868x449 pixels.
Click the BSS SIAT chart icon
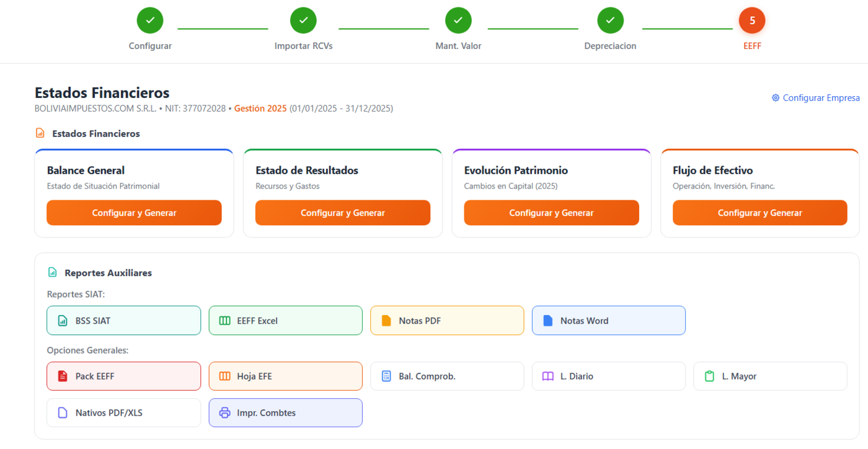click(63, 321)
